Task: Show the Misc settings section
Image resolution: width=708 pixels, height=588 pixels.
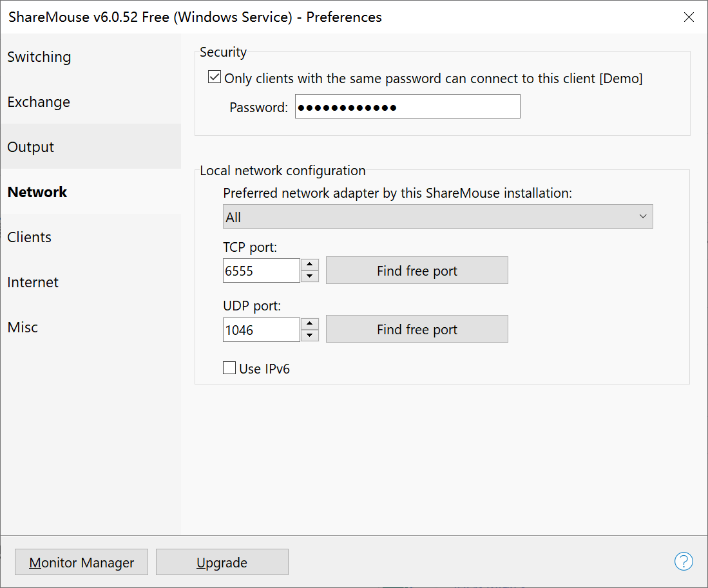Action: (x=91, y=328)
